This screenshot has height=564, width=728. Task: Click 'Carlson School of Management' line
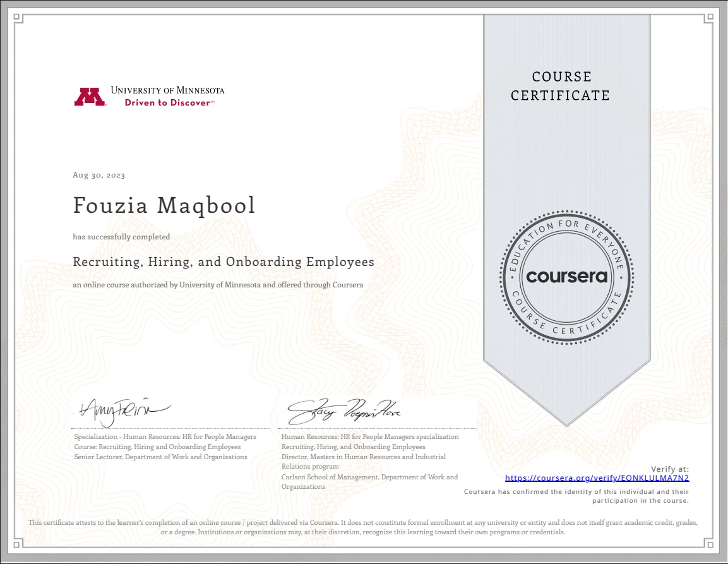pos(369,482)
